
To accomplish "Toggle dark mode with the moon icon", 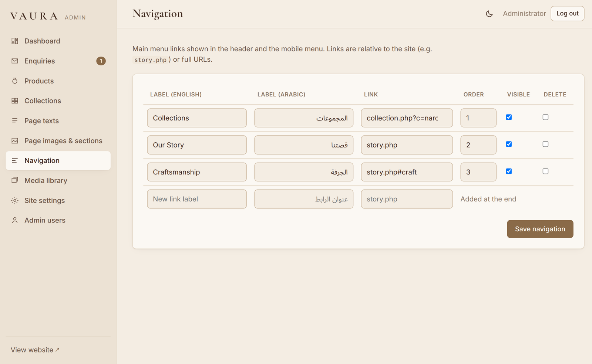I will click(489, 14).
